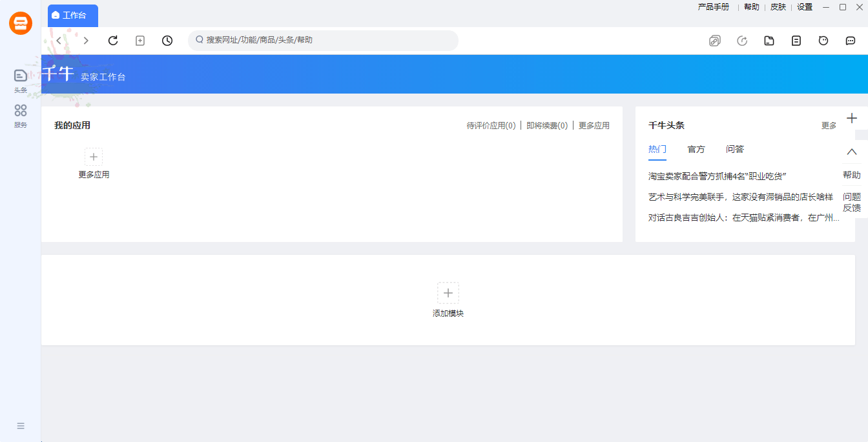This screenshot has width=868, height=442.
Task: Select the 服务 icon in the left sidebar
Action: [20, 111]
